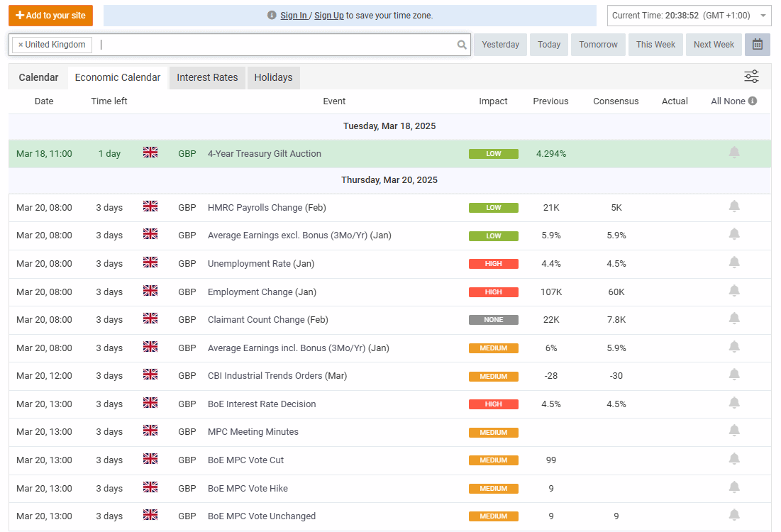Screen dimensions: 781x532
Task: Toggle alert bell for BoE MPC Vote Unchanged
Action: [x=734, y=515]
